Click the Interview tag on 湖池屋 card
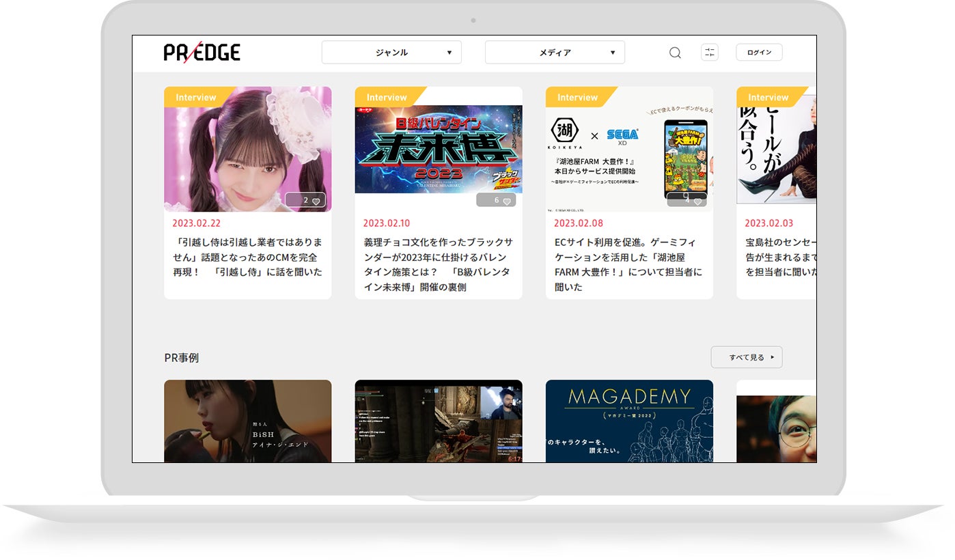955x560 pixels. [x=577, y=98]
